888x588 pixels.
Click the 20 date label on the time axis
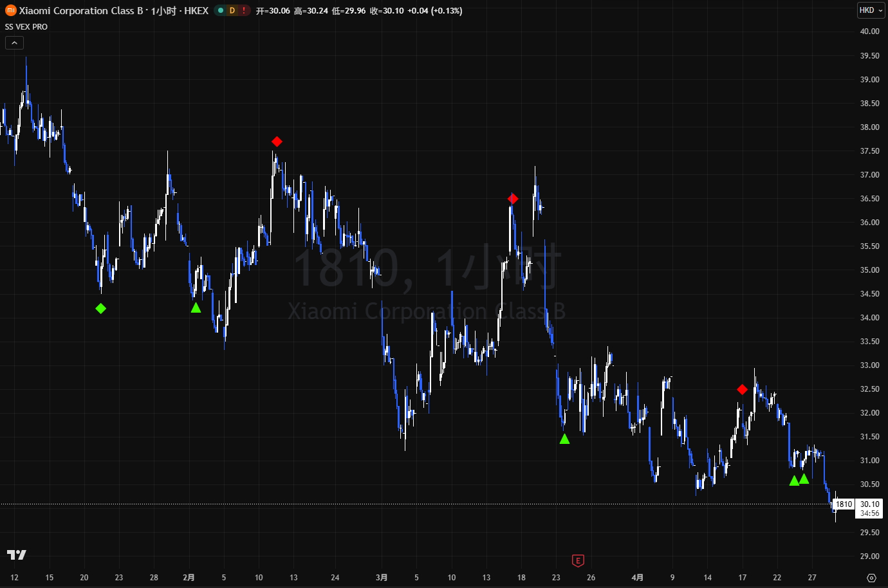(x=84, y=578)
